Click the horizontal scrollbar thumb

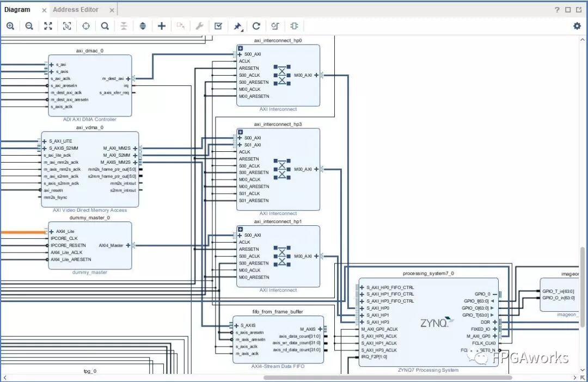pyautogui.click(x=388, y=378)
